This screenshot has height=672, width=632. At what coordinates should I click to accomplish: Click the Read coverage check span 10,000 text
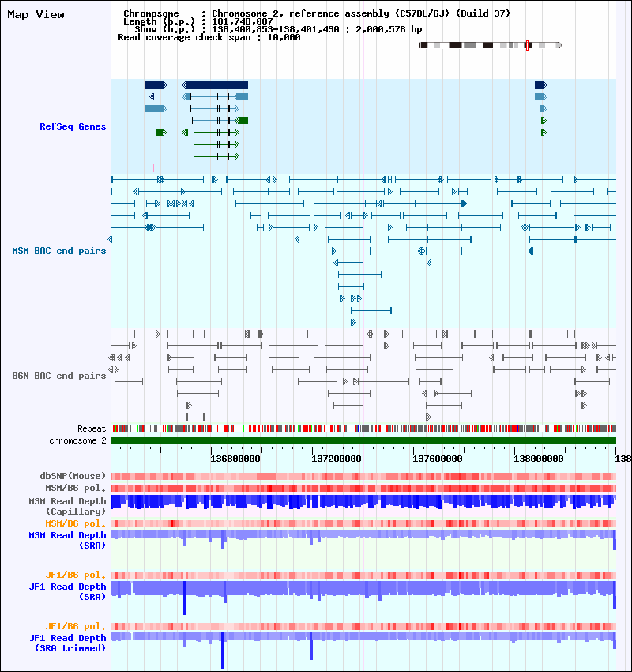tap(209, 37)
